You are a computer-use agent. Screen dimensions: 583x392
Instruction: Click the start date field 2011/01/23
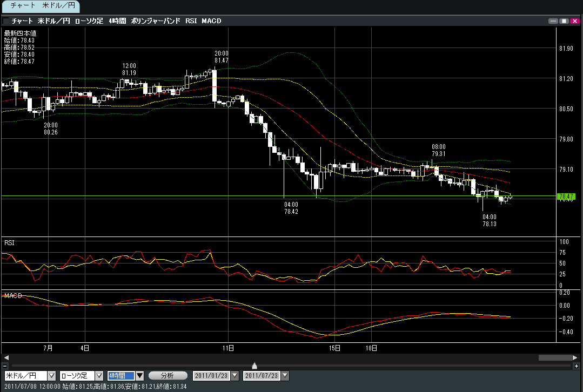[x=211, y=375]
